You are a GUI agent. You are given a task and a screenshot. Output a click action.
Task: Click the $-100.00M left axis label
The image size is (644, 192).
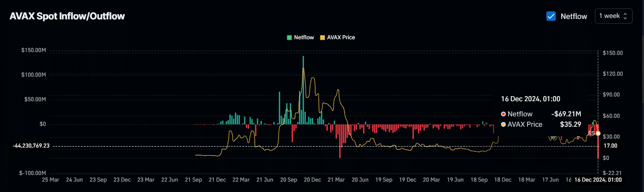[33, 173]
